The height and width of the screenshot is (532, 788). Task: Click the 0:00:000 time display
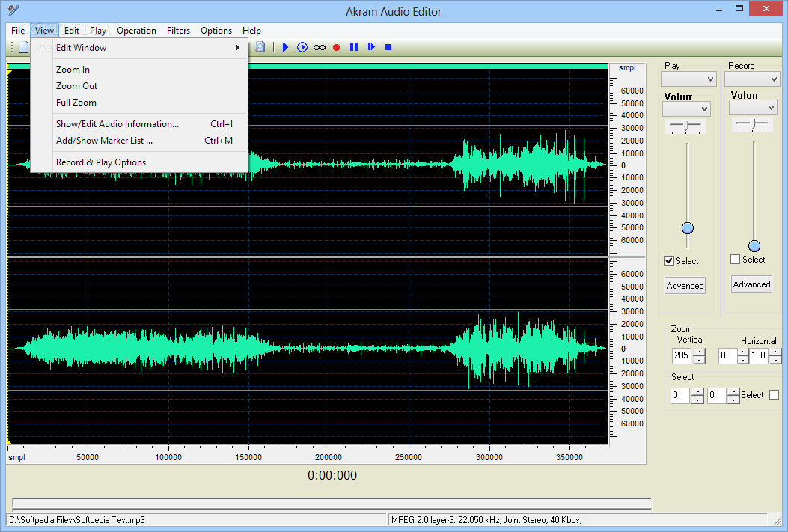pyautogui.click(x=332, y=475)
